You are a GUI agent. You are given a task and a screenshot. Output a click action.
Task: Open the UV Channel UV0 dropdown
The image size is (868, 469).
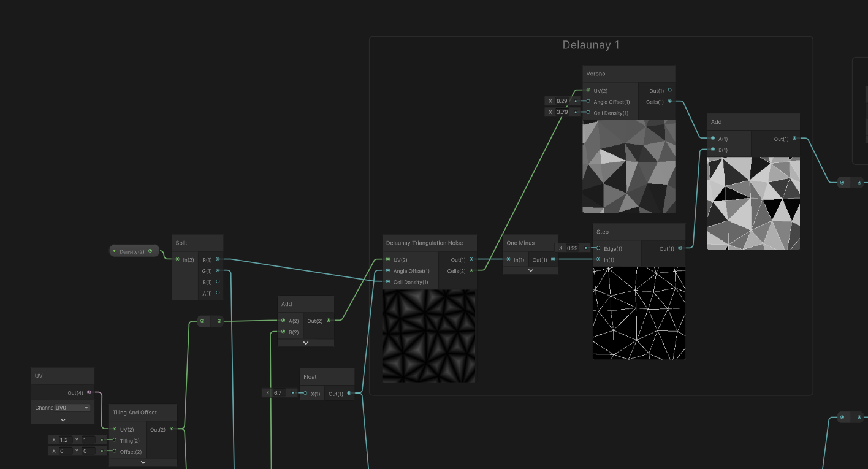72,408
